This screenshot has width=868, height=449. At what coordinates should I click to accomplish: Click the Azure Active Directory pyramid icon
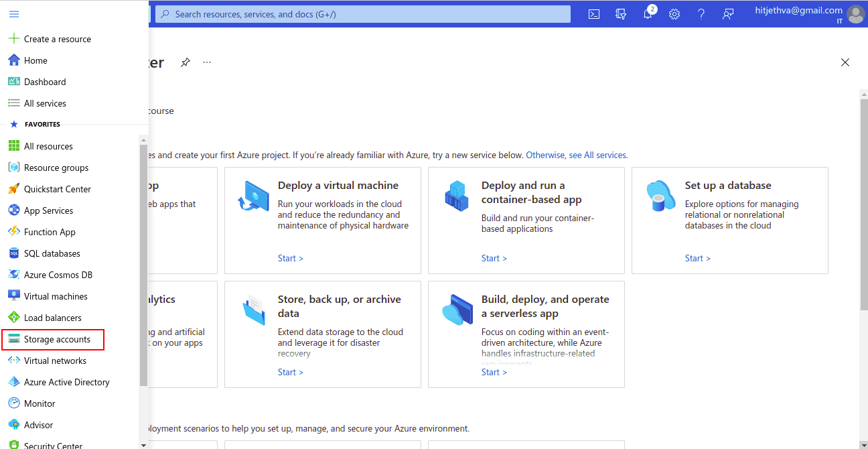point(13,382)
